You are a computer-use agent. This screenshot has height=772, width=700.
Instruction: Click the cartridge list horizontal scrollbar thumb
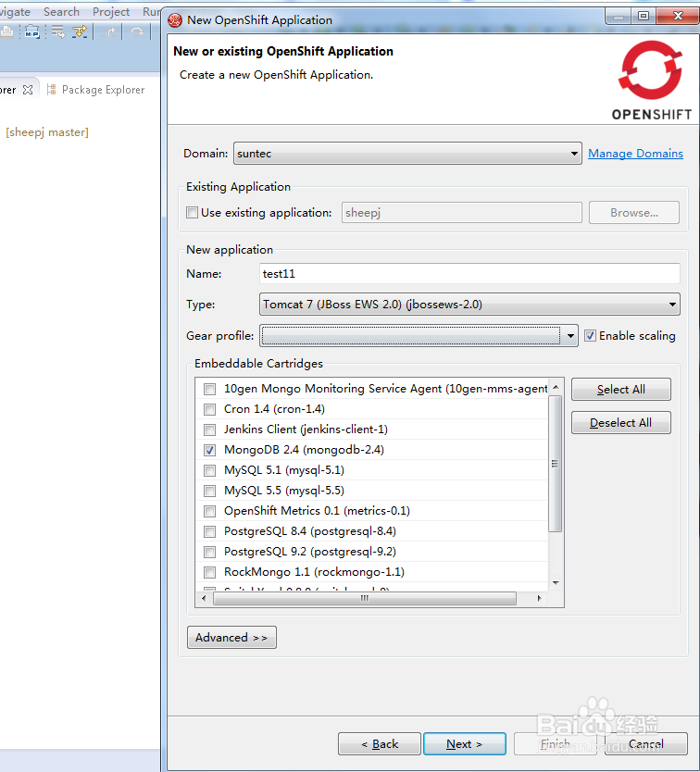tap(365, 598)
